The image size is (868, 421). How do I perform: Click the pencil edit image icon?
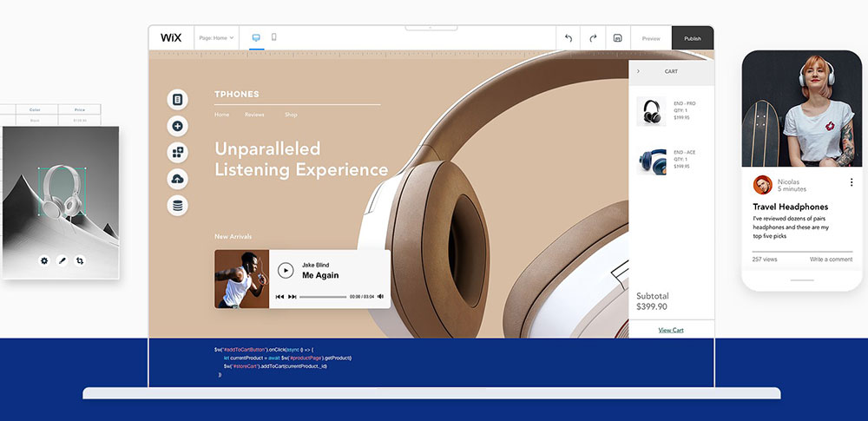pyautogui.click(x=62, y=260)
